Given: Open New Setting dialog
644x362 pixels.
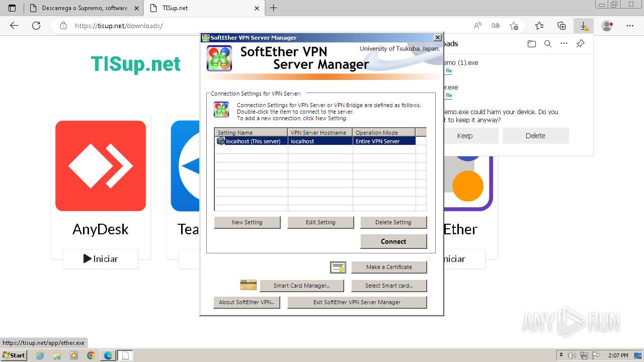Looking at the screenshot, I should 247,222.
